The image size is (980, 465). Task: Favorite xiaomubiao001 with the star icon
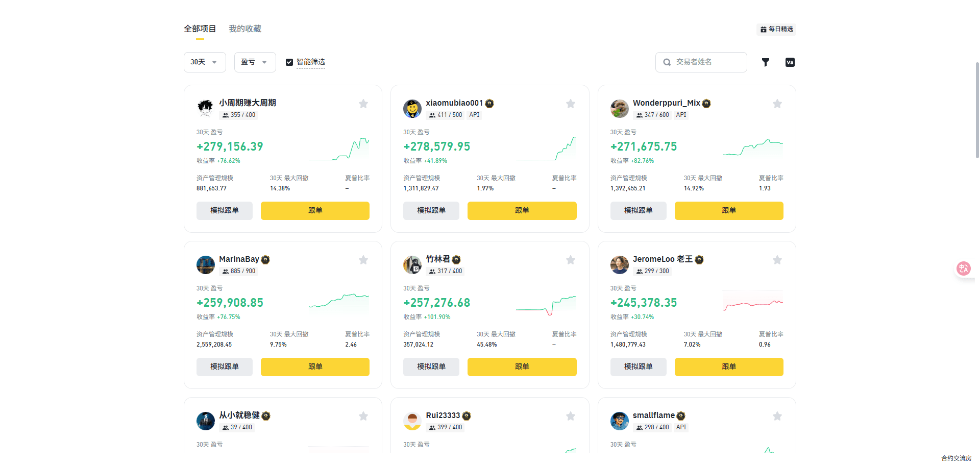[x=571, y=104]
